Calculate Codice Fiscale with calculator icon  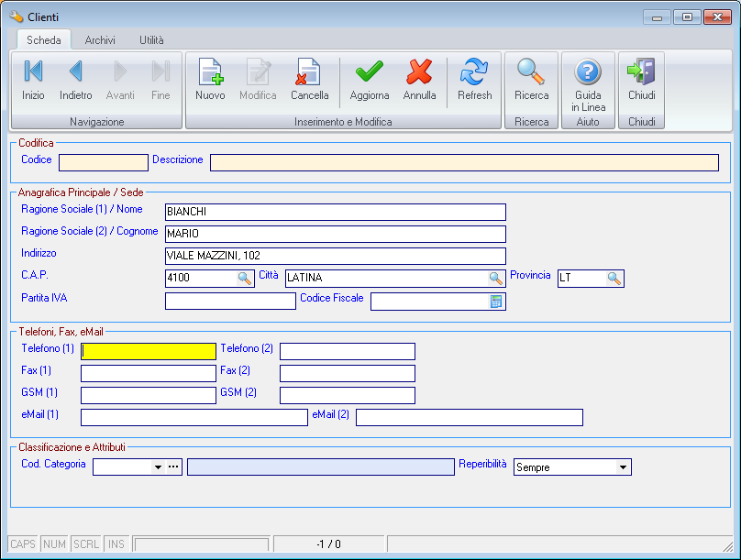click(496, 302)
